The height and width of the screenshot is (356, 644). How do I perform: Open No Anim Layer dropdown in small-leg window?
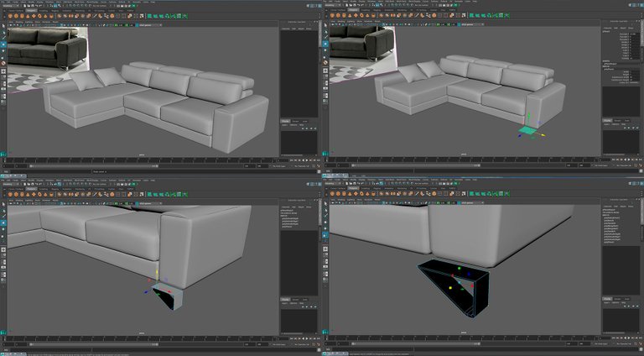279,344
